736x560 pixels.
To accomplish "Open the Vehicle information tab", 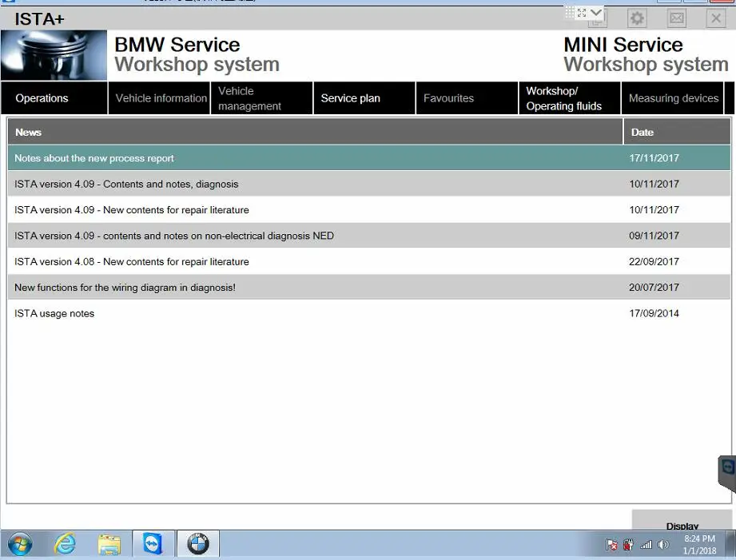I will point(159,98).
